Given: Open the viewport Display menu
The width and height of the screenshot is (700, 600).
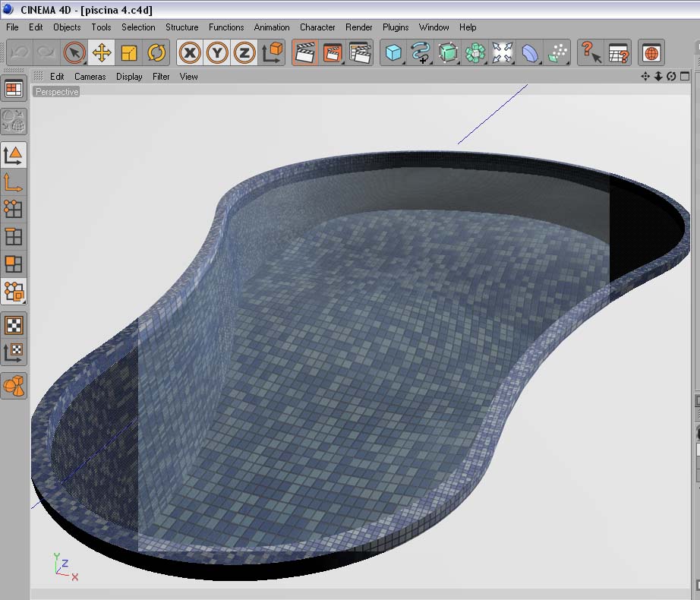Looking at the screenshot, I should tap(130, 77).
